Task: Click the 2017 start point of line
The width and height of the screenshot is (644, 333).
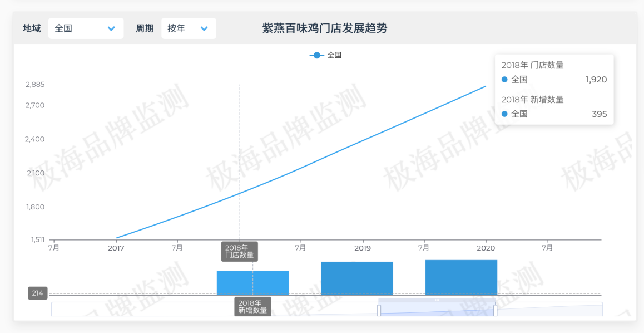Action: (116, 238)
